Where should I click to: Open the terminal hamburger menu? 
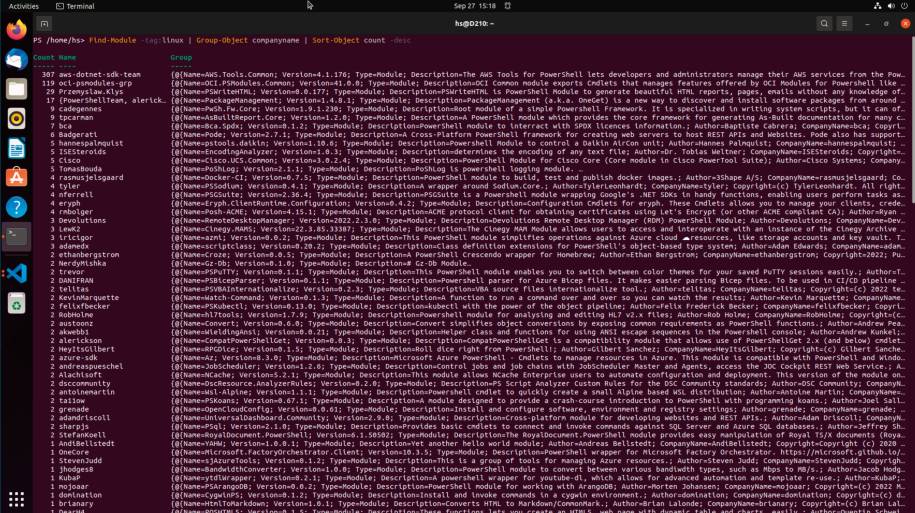pos(844,24)
